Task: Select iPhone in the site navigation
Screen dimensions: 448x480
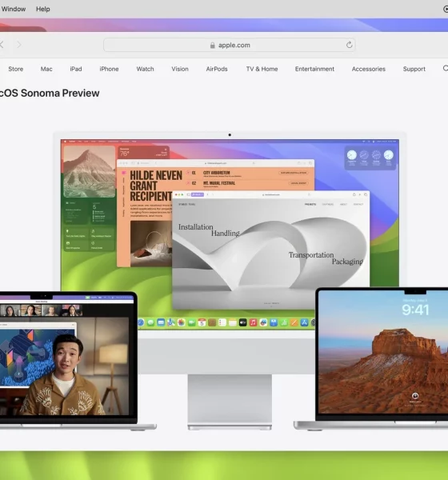Action: coord(109,69)
